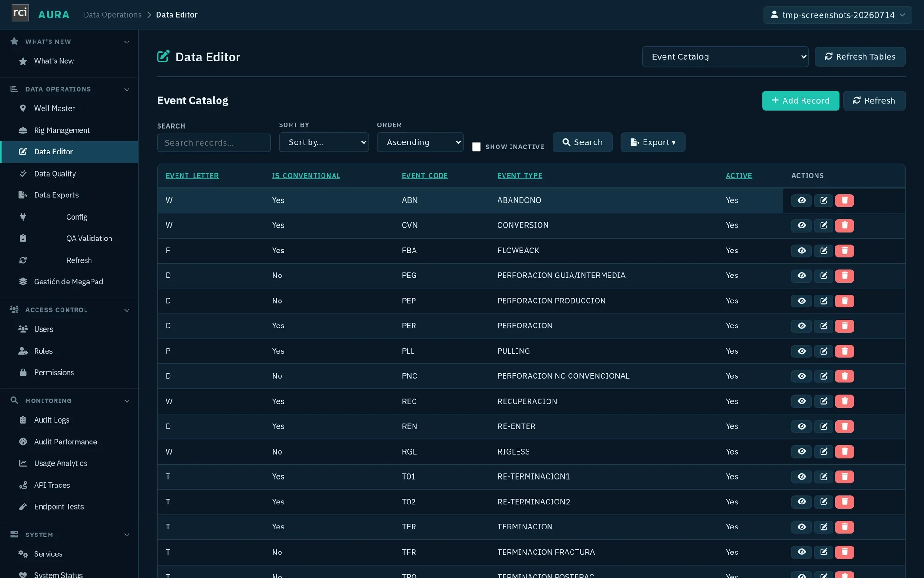Enable the Show Inactive checkbox
Screen dimensions: 924x578
click(x=476, y=147)
